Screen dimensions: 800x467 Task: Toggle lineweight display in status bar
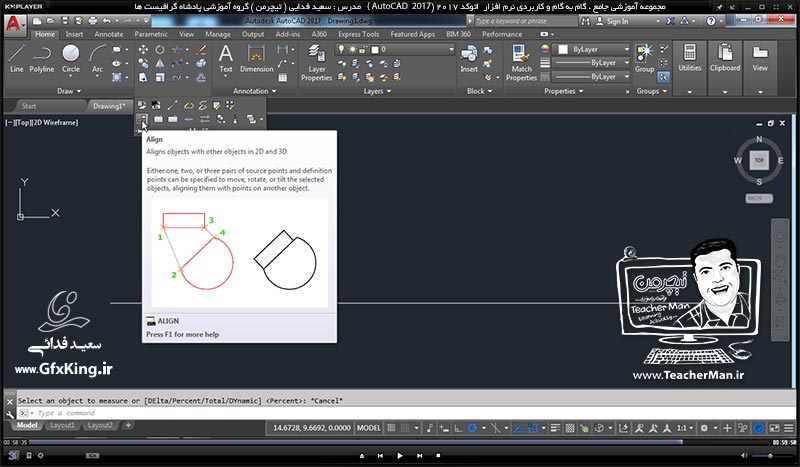pos(556,428)
